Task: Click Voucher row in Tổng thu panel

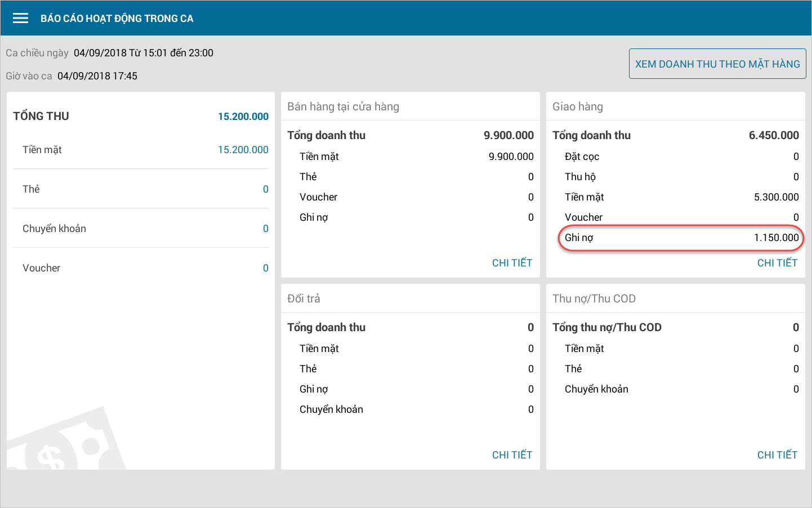Action: tap(141, 268)
